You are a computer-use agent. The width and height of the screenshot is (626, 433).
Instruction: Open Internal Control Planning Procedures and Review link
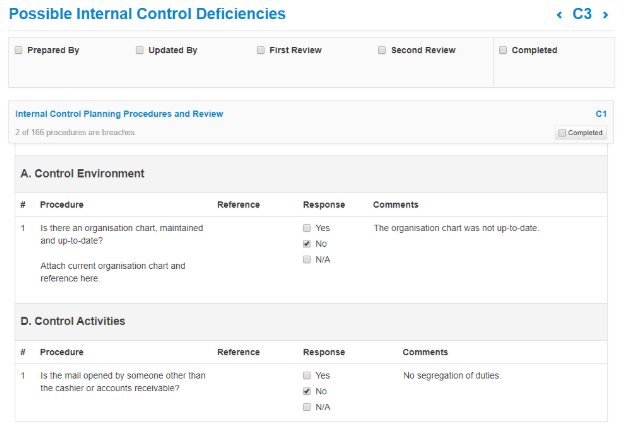coord(119,114)
